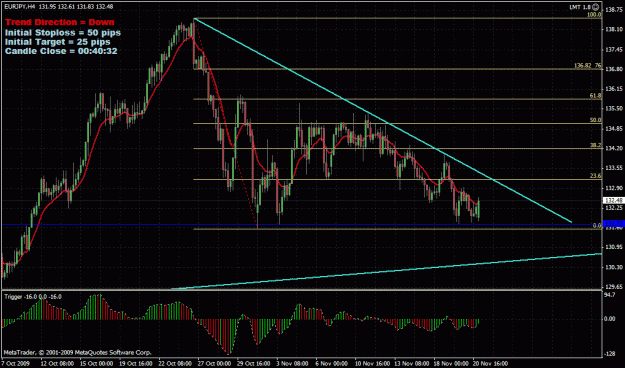
Task: Click the Fibonacci 100.0 level label
Action: click(x=594, y=15)
